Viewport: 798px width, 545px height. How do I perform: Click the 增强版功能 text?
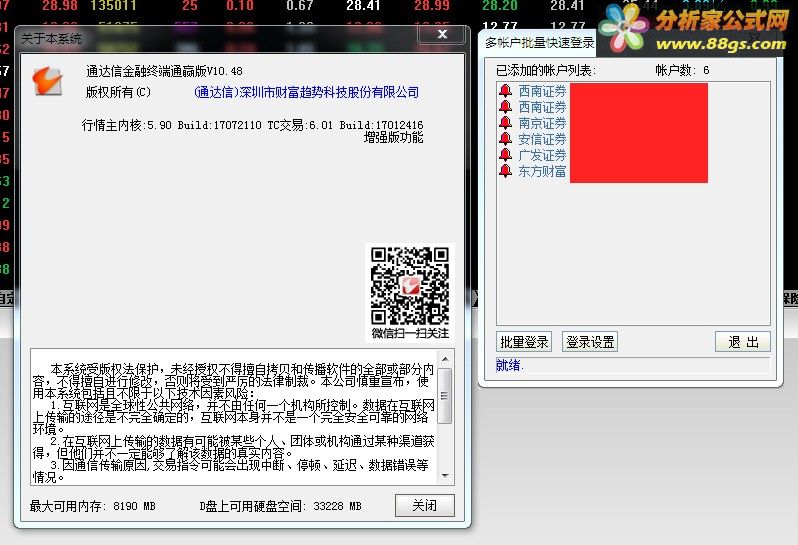coord(393,137)
